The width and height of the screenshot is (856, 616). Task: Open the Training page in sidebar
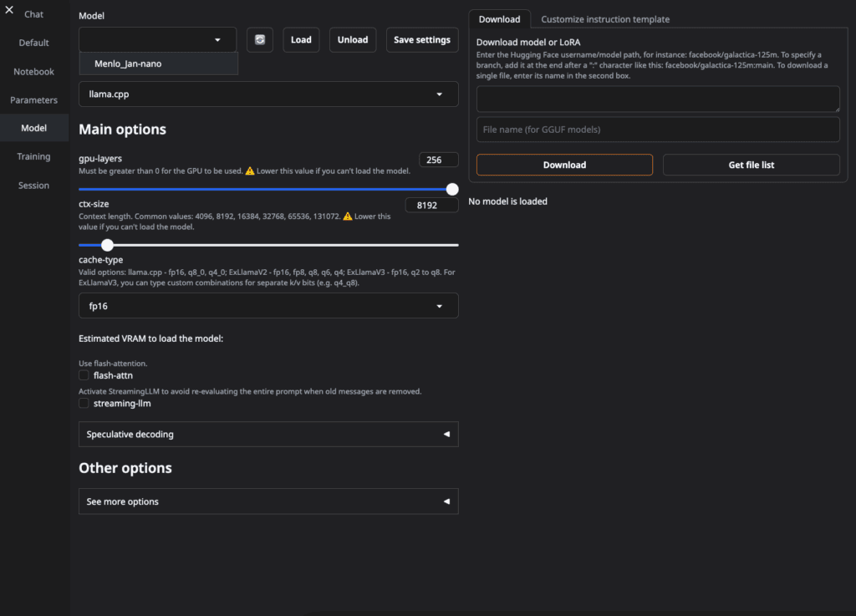(34, 156)
